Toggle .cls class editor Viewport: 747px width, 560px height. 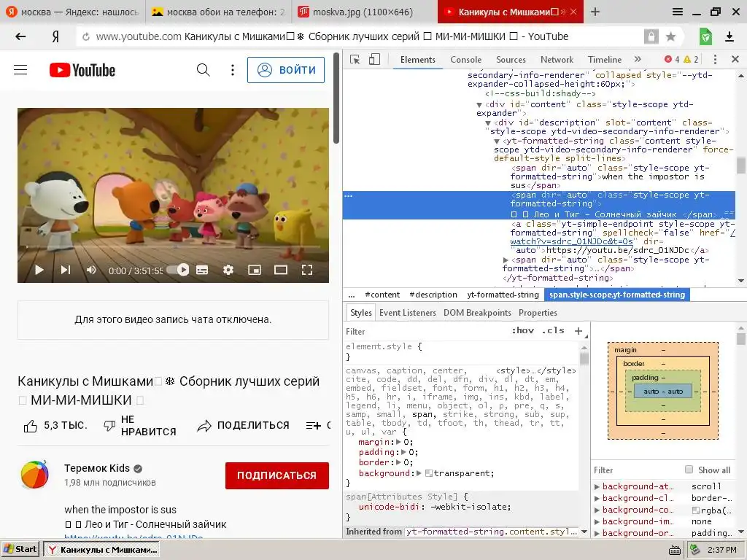point(553,330)
